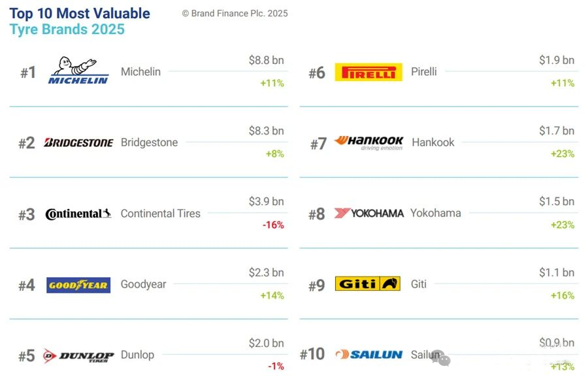The height and width of the screenshot is (381, 588).
Task: Click the Hankook driving emotion logo
Action: (368, 143)
